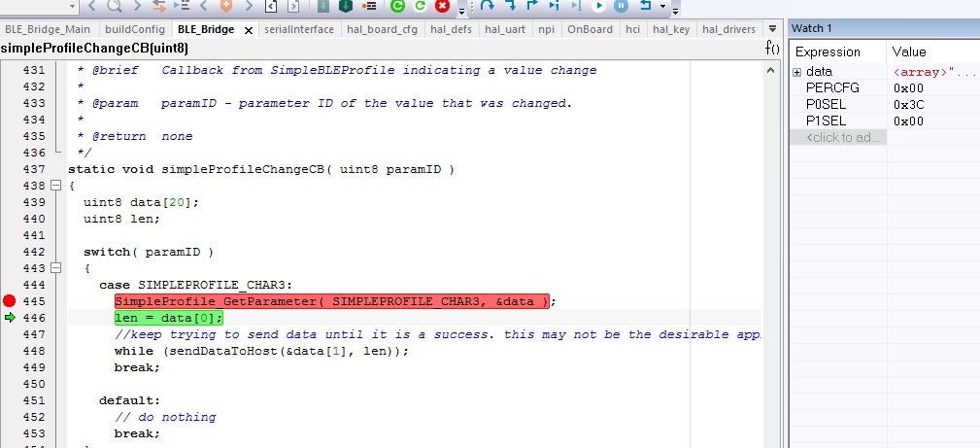
Task: Switch to the hal_uart tab
Action: pos(505,29)
